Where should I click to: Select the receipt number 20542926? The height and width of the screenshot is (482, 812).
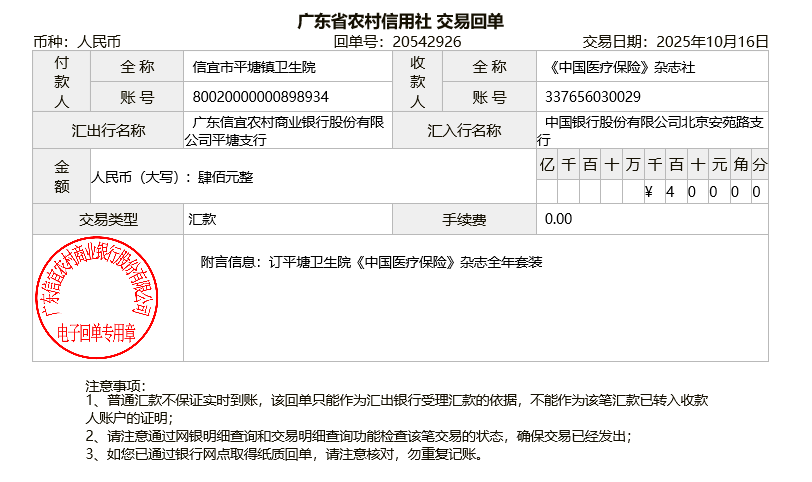(427, 42)
